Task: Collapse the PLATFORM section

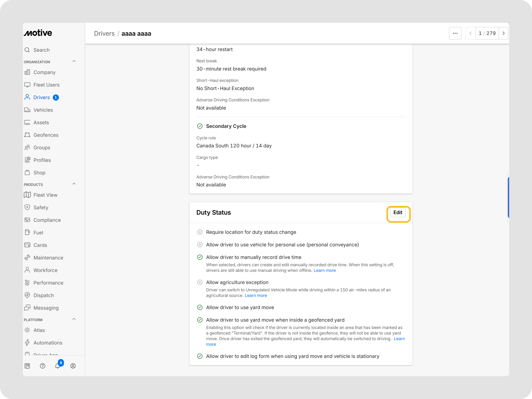Action: coord(74,319)
